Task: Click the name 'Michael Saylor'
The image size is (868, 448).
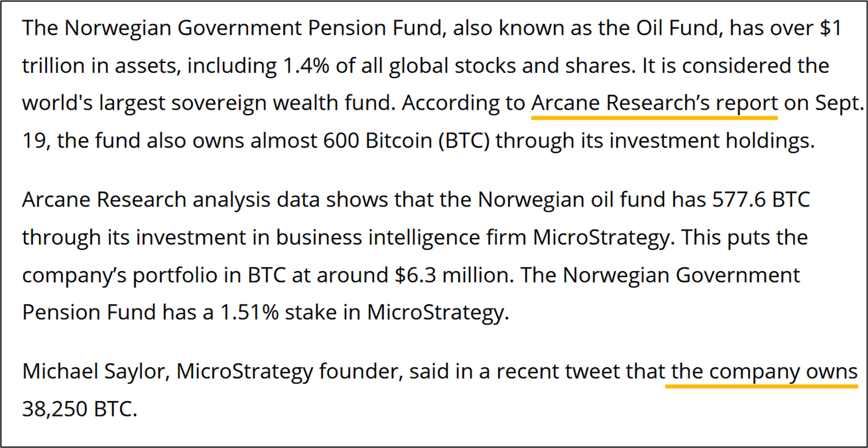Action: click(92, 372)
